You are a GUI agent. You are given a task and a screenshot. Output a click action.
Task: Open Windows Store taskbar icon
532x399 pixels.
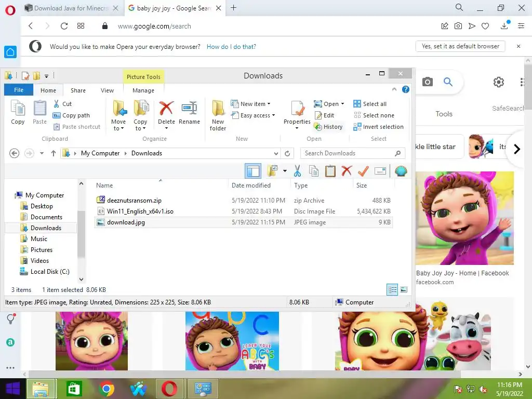coord(74,389)
